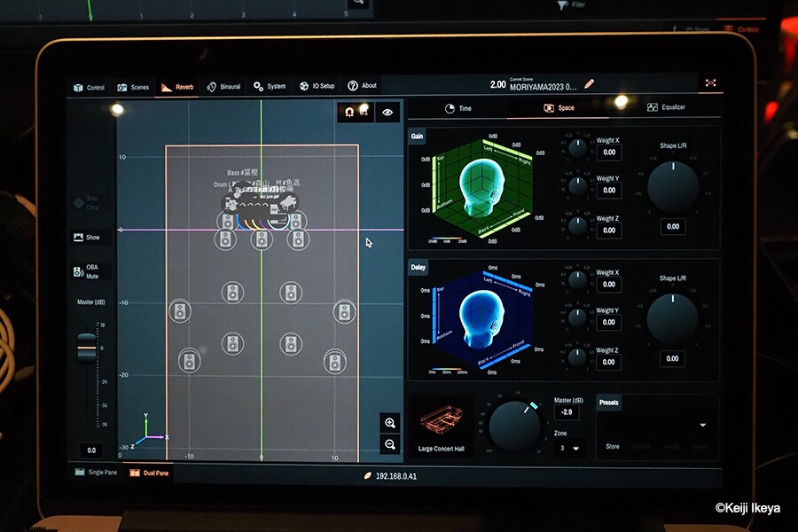798x532 pixels.
Task: Open the Zone dropdown
Action: pyautogui.click(x=569, y=449)
